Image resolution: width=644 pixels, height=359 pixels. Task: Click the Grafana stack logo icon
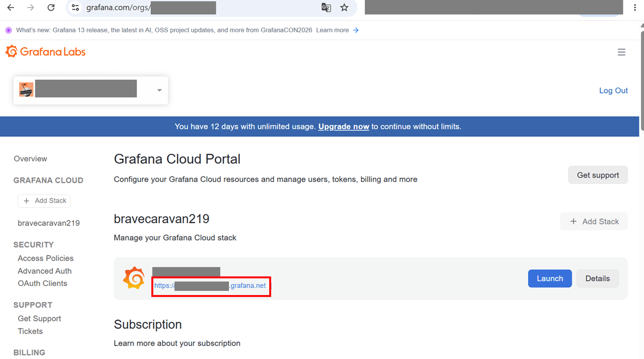coord(134,279)
